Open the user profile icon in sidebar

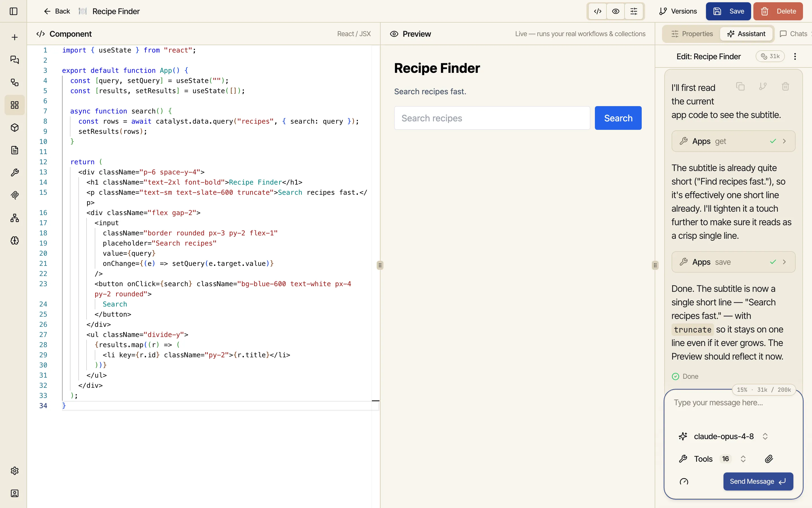click(14, 493)
